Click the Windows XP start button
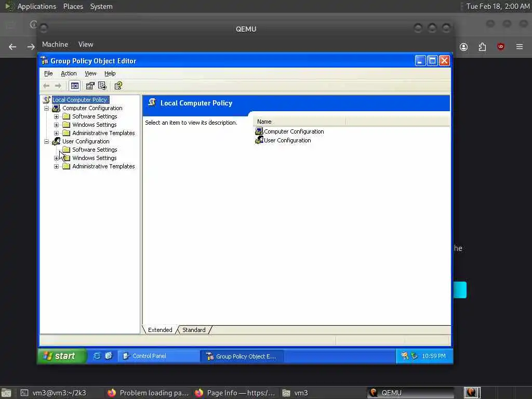532x399 pixels. click(x=62, y=356)
